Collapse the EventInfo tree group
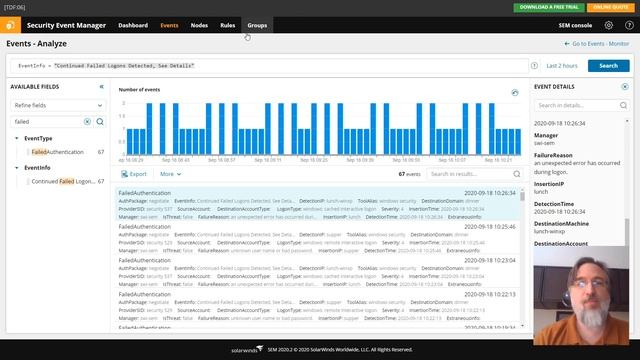The image size is (640, 360). coord(17,168)
